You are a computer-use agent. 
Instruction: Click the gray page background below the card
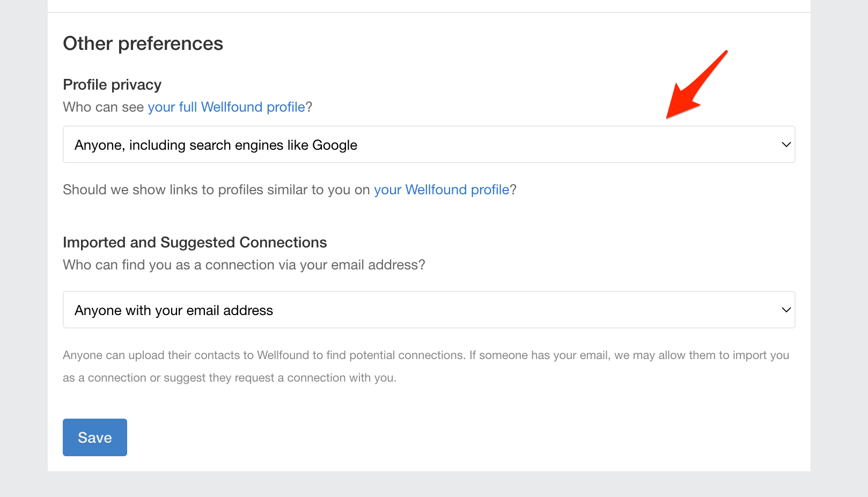[x=429, y=485]
